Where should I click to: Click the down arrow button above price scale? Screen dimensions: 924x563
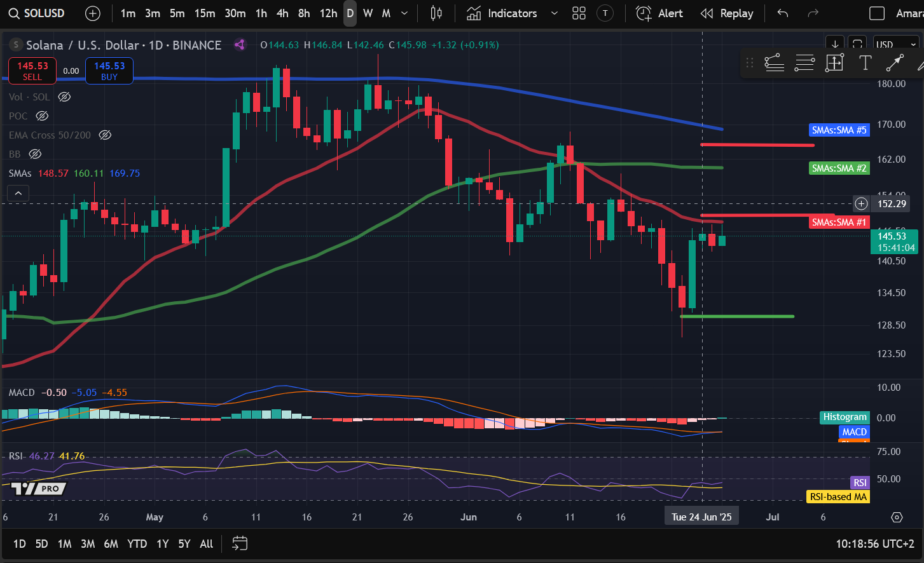pos(835,44)
